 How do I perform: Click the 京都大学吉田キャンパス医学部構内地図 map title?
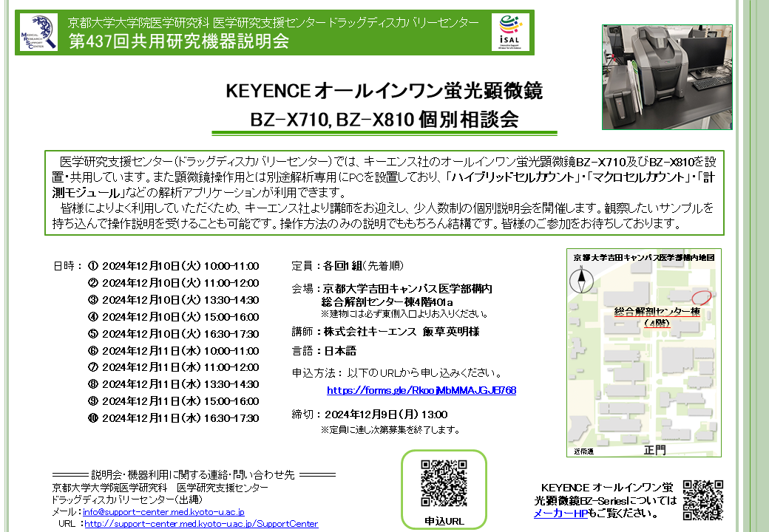click(x=644, y=257)
